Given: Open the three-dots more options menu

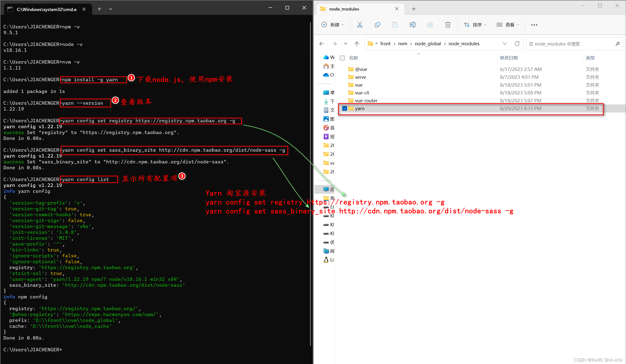Looking at the screenshot, I should click(534, 25).
